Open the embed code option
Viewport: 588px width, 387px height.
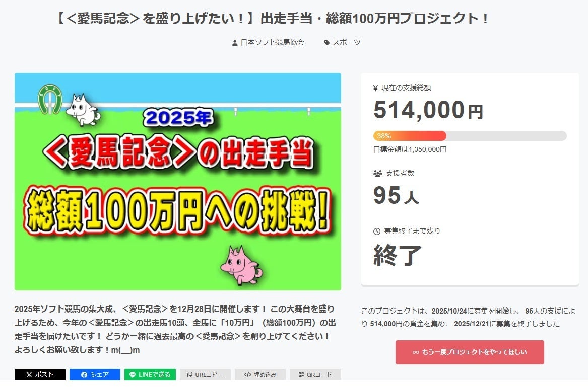tap(260, 375)
